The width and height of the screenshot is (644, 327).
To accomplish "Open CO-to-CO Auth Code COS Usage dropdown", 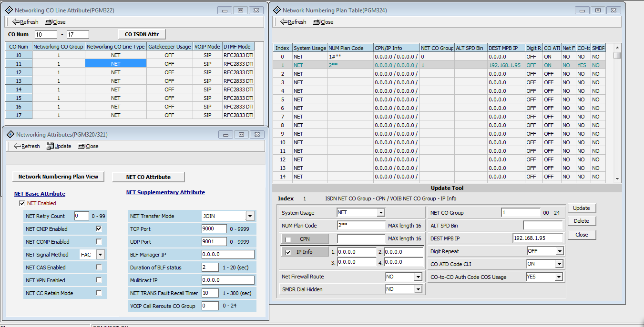I will coord(559,277).
